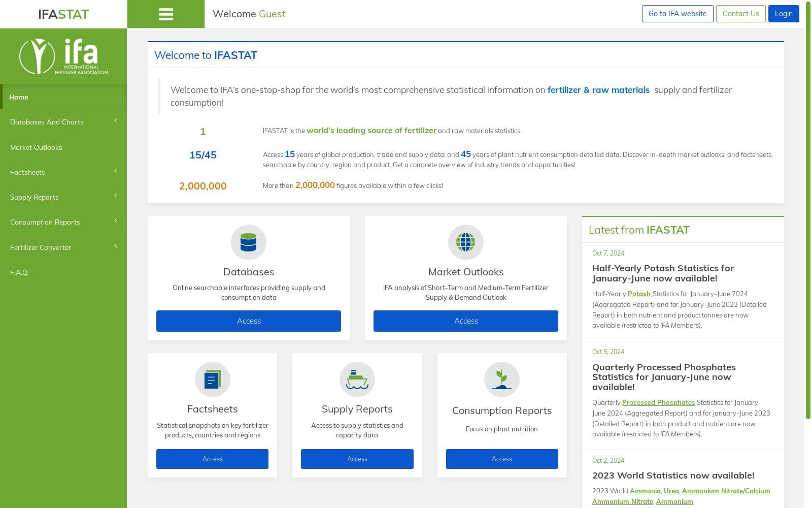Screen dimensions: 812x508
Task: Click the Consumption Reports card title
Action: [502, 410]
